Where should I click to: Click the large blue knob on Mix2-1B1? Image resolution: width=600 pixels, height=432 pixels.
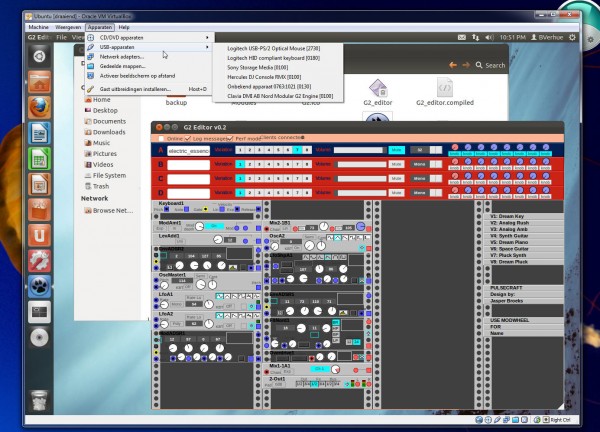360,227
